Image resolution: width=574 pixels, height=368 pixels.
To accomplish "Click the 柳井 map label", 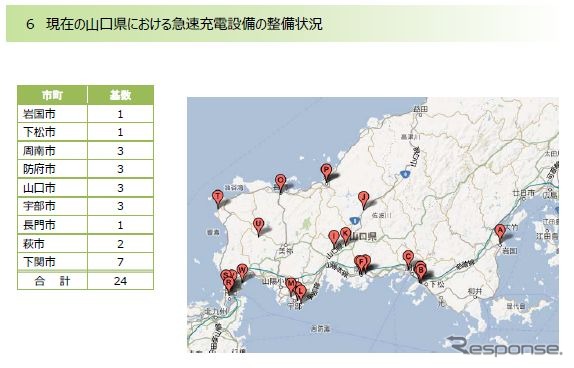I will pyautogui.click(x=475, y=291).
